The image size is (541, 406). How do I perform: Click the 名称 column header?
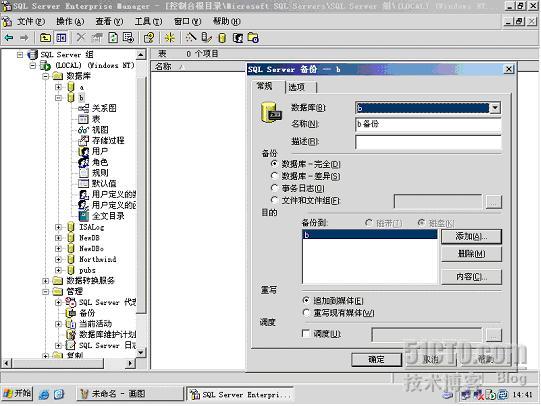198,67
